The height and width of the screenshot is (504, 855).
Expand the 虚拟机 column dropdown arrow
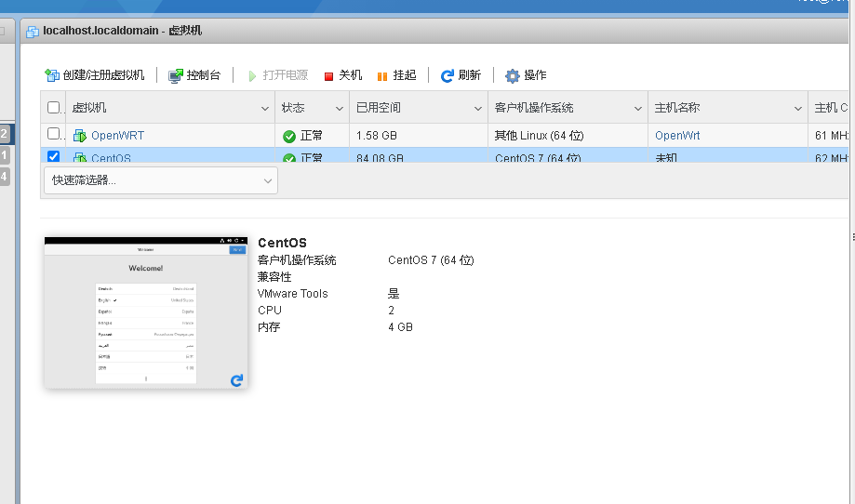pos(265,109)
